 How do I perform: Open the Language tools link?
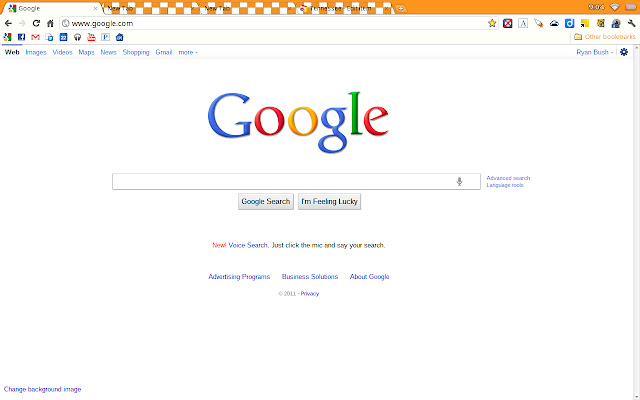click(505, 185)
